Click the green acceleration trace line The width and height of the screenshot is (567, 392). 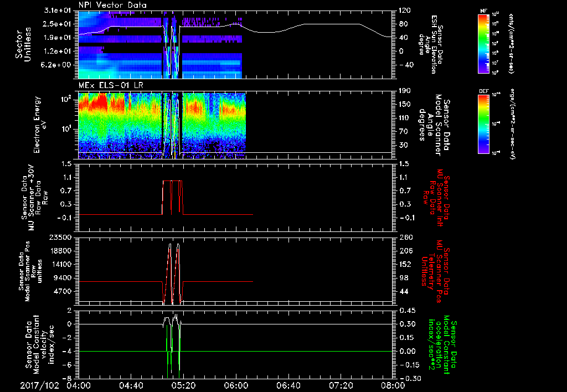pos(235,351)
